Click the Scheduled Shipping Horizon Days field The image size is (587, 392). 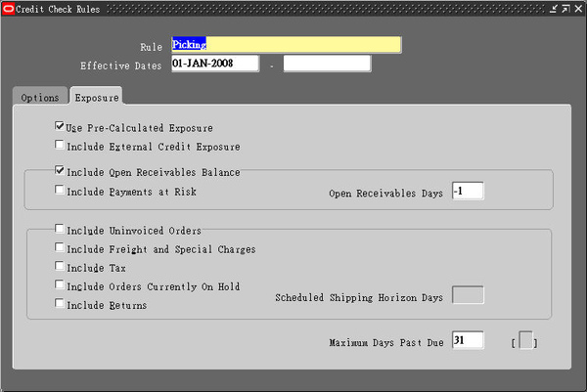click(468, 295)
